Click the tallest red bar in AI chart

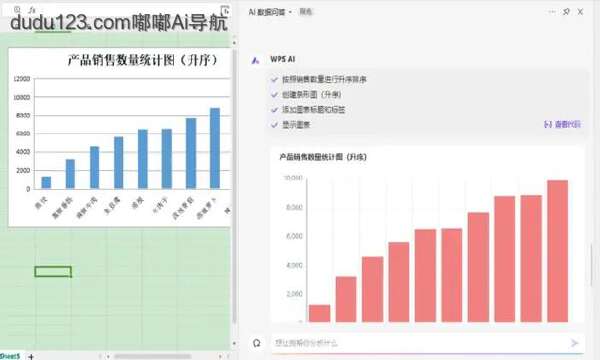coord(558,251)
